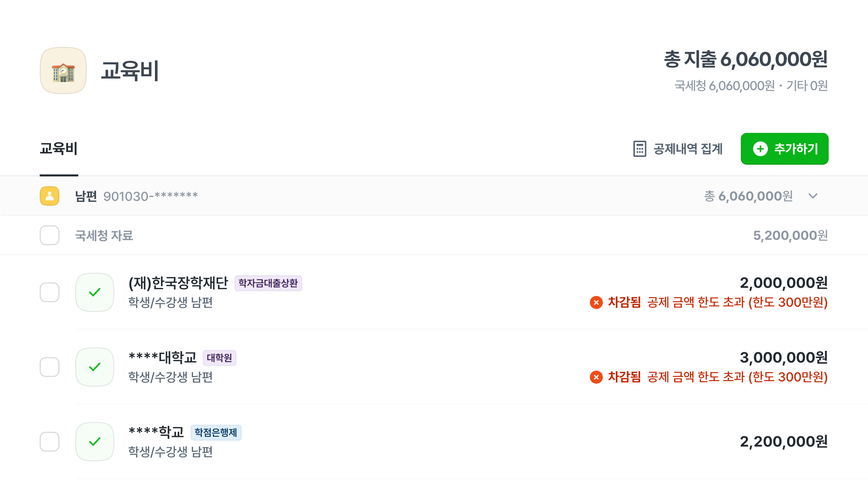Click the school building 교육비 icon
Image resolution: width=868 pixels, height=499 pixels.
coord(63,71)
